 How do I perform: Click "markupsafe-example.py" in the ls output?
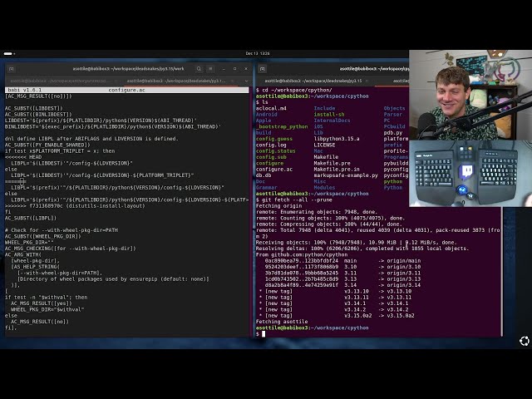[346, 175]
